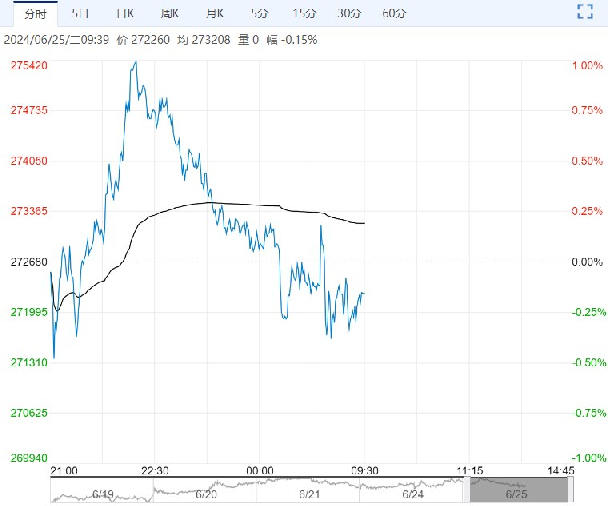Open the 60分 interval tab
The image size is (608, 506).
click(x=394, y=13)
